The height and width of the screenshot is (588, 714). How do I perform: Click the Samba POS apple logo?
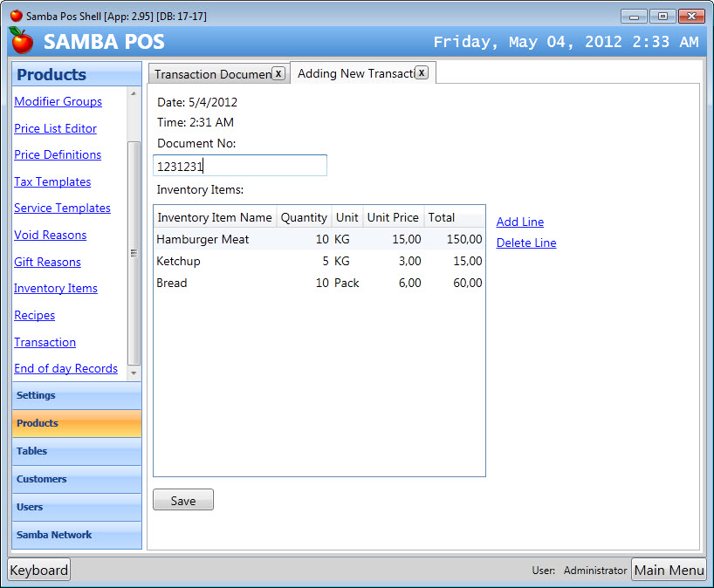[x=21, y=40]
